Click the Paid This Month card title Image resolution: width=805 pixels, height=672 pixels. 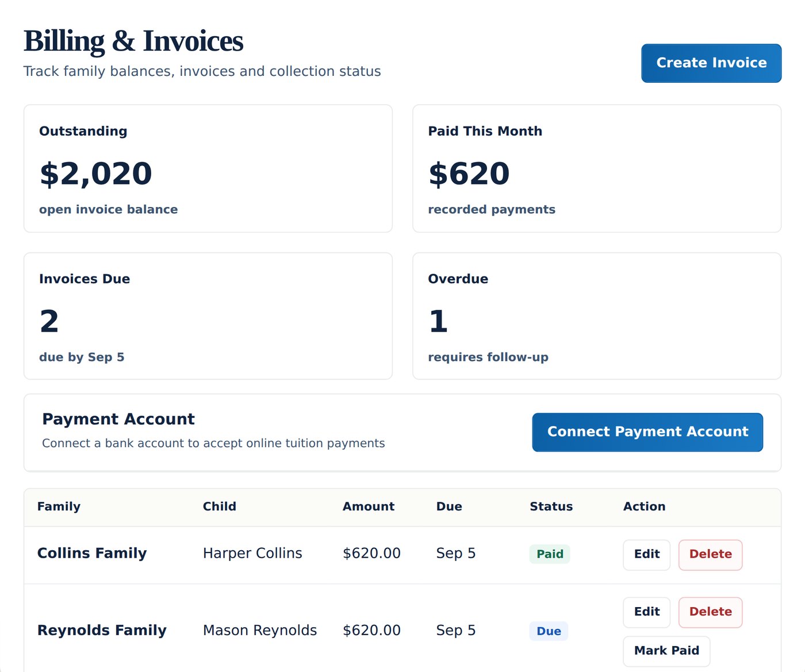pos(485,131)
